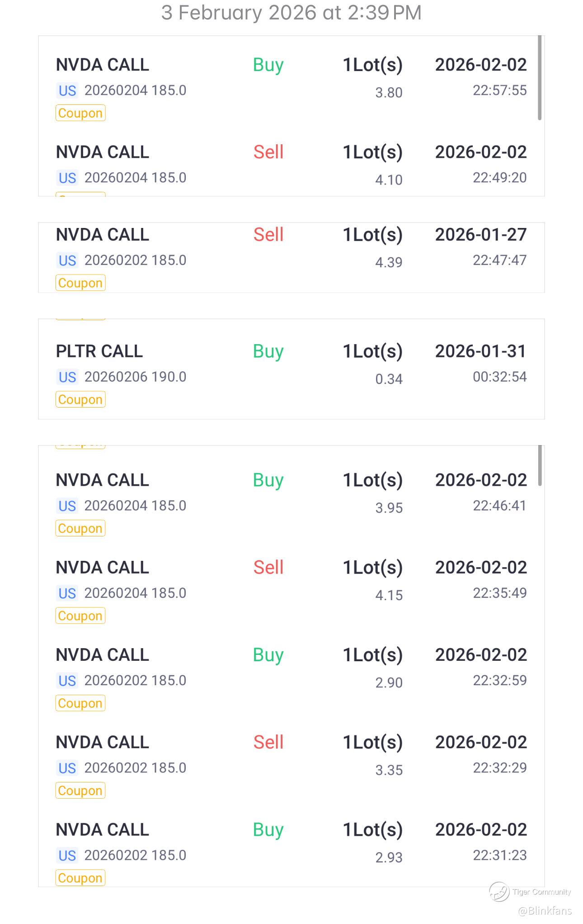Click the red Sell label on the 22:49:20 order
The width and height of the screenshot is (583, 924).
click(x=268, y=152)
